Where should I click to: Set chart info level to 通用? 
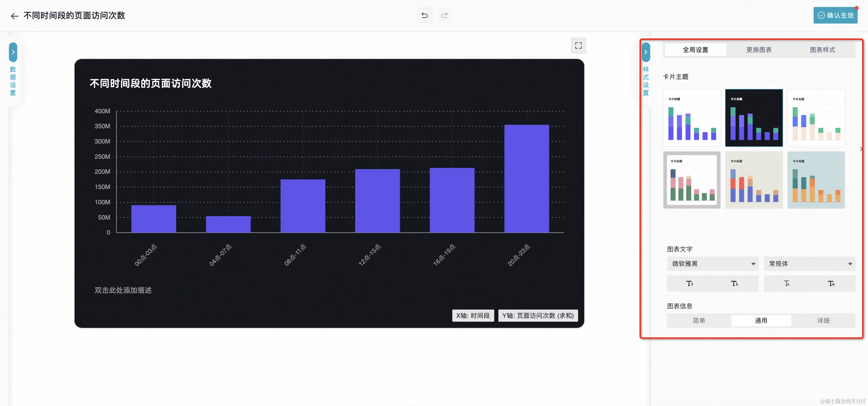(x=761, y=321)
